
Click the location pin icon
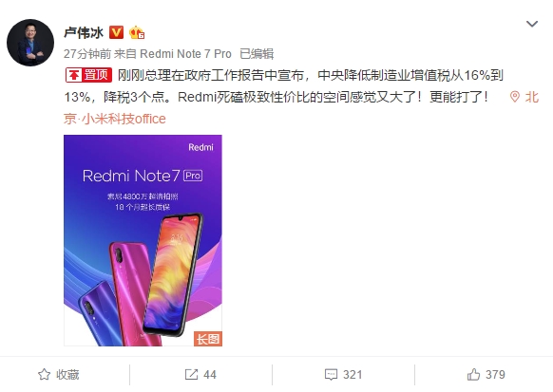click(x=515, y=97)
